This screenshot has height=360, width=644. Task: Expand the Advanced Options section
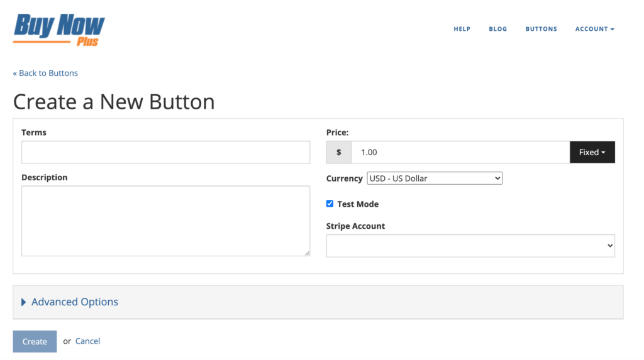75,302
